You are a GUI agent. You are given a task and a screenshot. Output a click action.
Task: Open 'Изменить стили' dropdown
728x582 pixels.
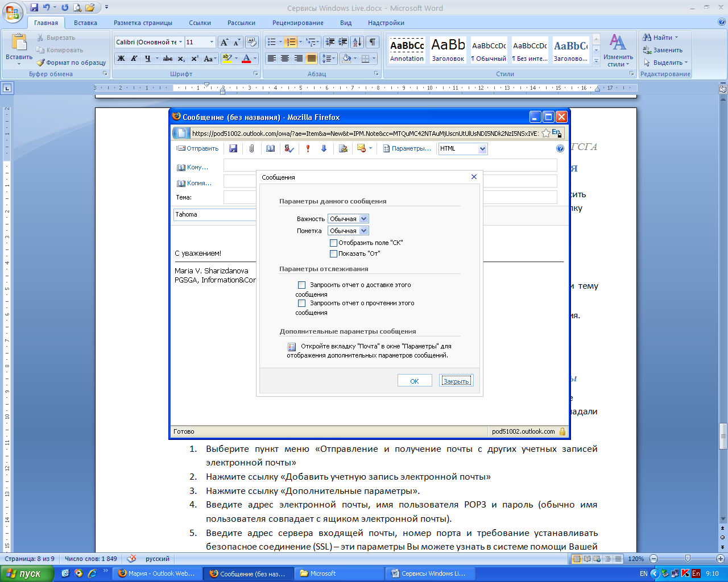coord(618,51)
